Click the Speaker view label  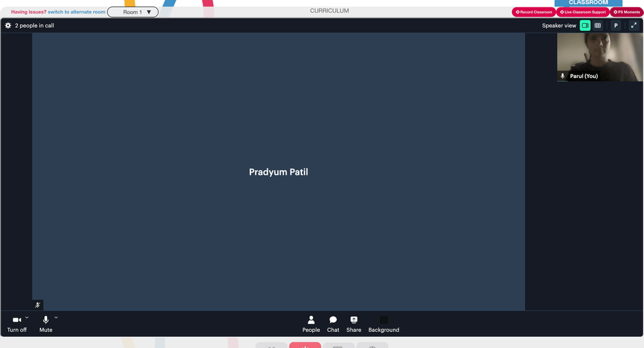[x=559, y=26]
